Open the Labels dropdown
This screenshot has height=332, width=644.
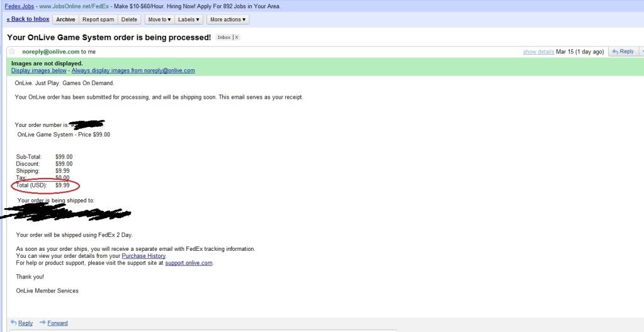click(x=188, y=19)
